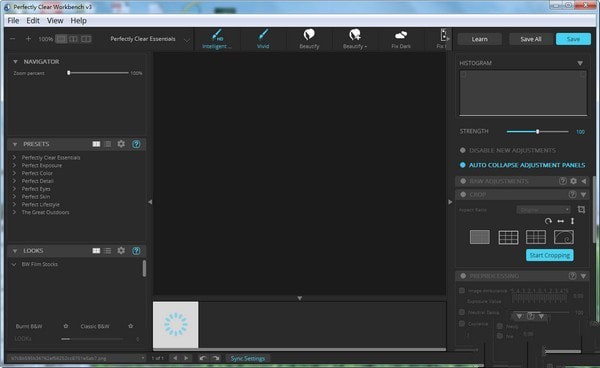Choose the Fix Dark preset icon

pos(401,35)
